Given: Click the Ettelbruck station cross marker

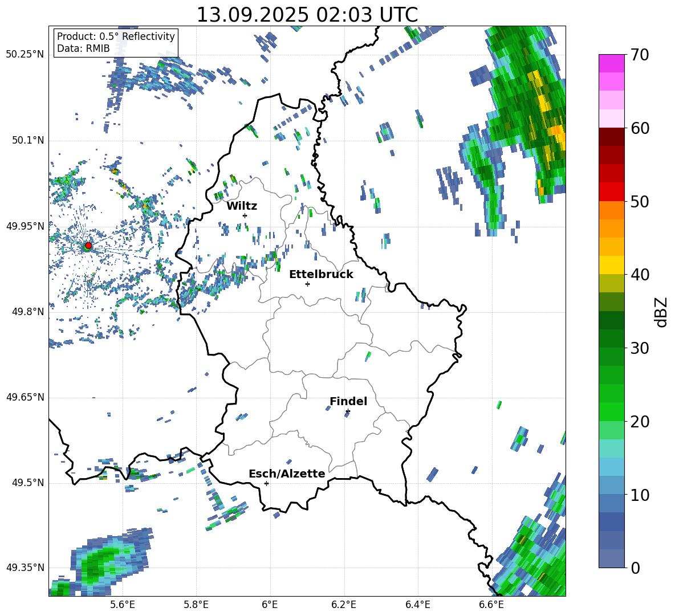Looking at the screenshot, I should [x=307, y=284].
